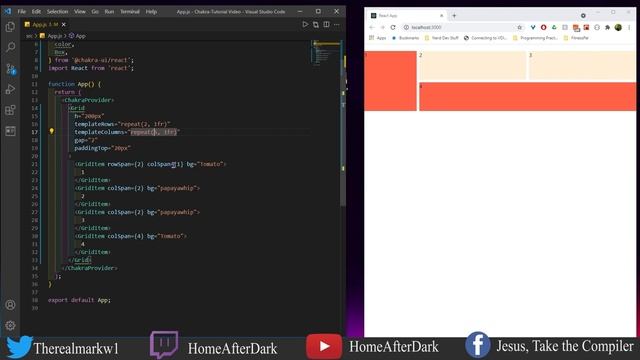Click the templateColumns repeat value on line 17
The image size is (640, 360).
coord(153,132)
